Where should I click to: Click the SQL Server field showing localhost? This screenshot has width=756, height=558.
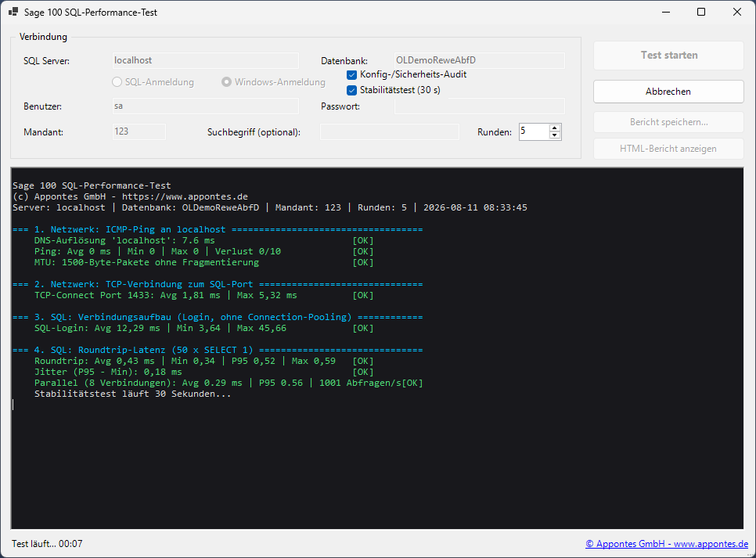click(x=205, y=60)
